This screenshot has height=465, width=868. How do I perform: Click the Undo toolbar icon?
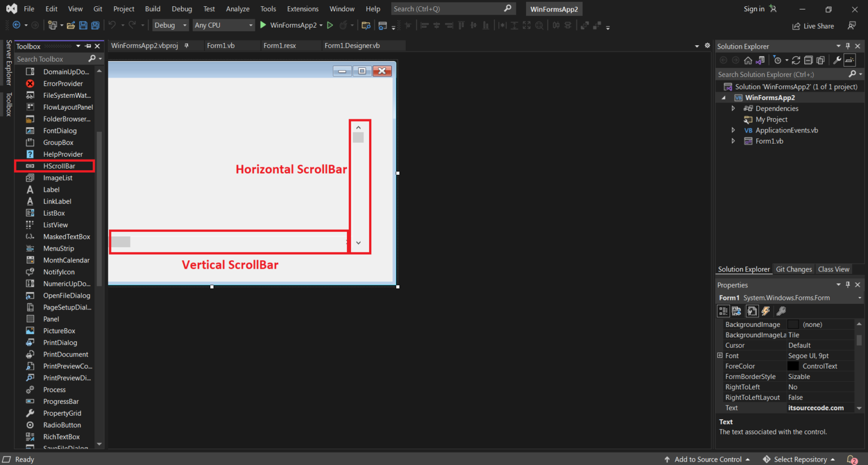(x=112, y=25)
